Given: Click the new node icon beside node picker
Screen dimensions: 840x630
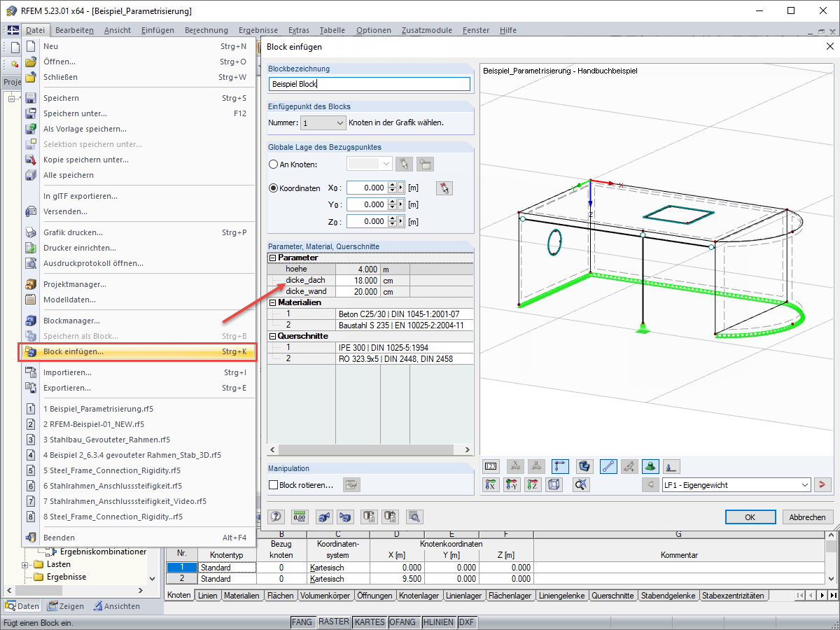Looking at the screenshot, I should 426,164.
